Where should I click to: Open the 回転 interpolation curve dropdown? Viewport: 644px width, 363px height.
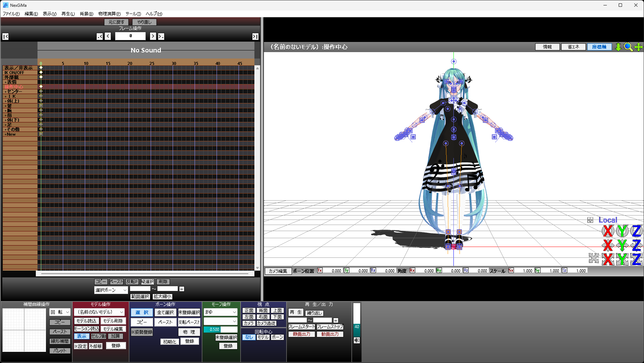click(60, 312)
